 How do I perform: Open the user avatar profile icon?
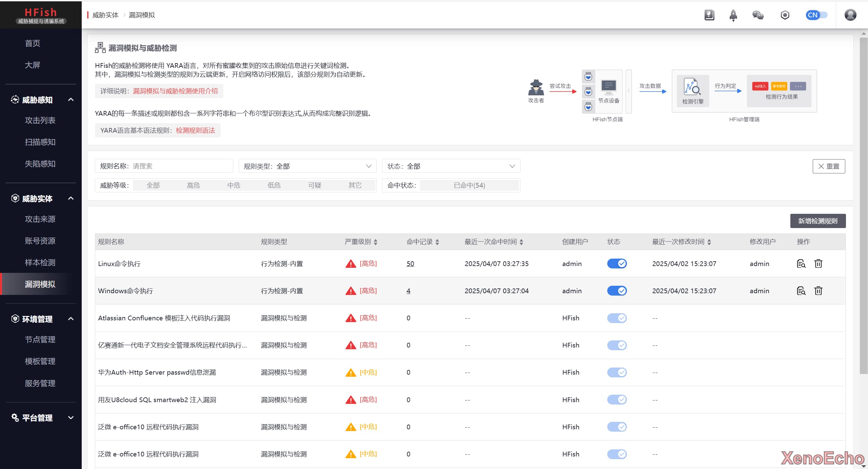[x=850, y=15]
